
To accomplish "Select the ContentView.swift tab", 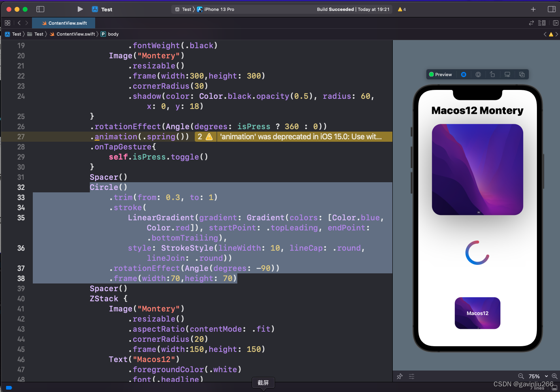I will [x=64, y=23].
